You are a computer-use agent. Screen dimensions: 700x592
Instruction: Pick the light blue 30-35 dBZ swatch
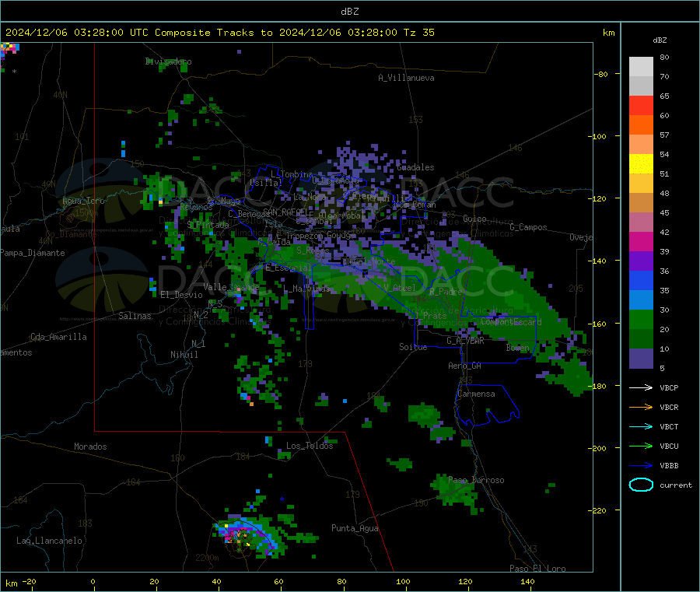(641, 300)
